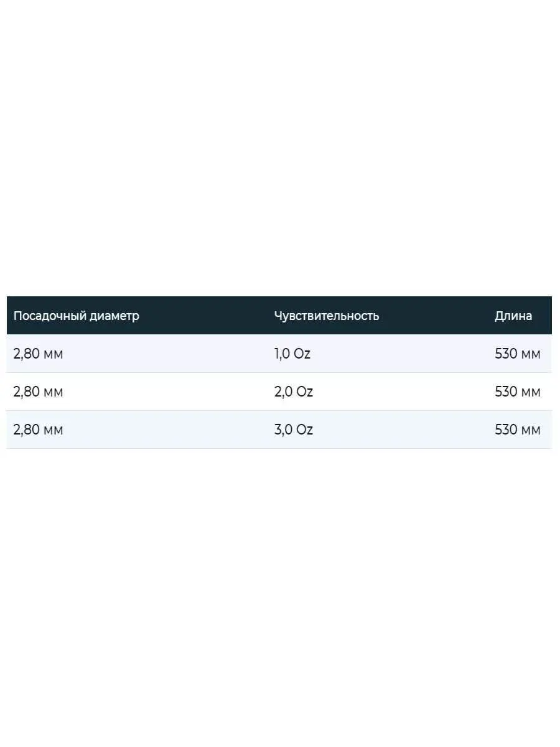Click the 1,0 Oz sensitivity value
The width and height of the screenshot is (560, 747).
click(x=292, y=354)
